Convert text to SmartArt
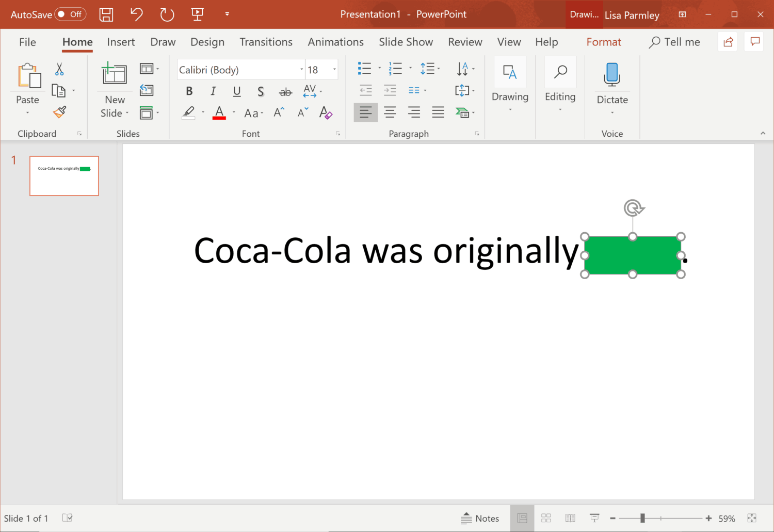Screen dimensions: 774x532 point(462,112)
